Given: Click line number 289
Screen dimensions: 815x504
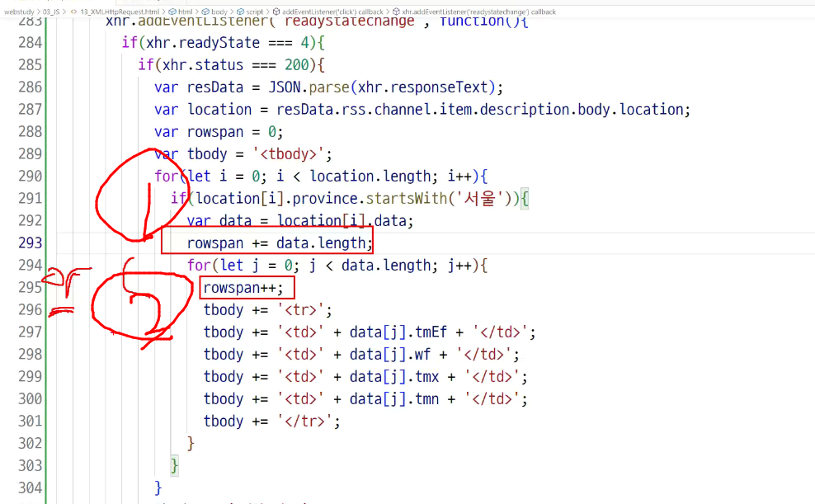Looking at the screenshot, I should (x=31, y=154).
